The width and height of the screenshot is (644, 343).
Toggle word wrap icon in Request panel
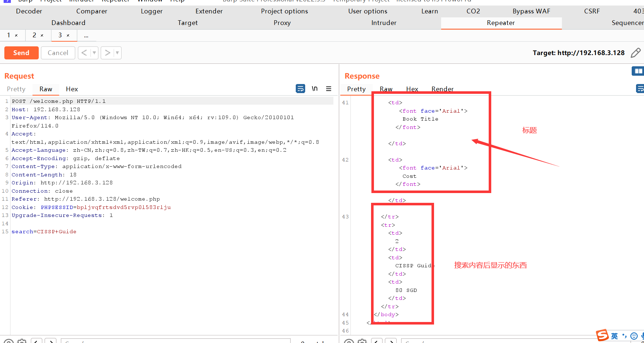point(300,89)
